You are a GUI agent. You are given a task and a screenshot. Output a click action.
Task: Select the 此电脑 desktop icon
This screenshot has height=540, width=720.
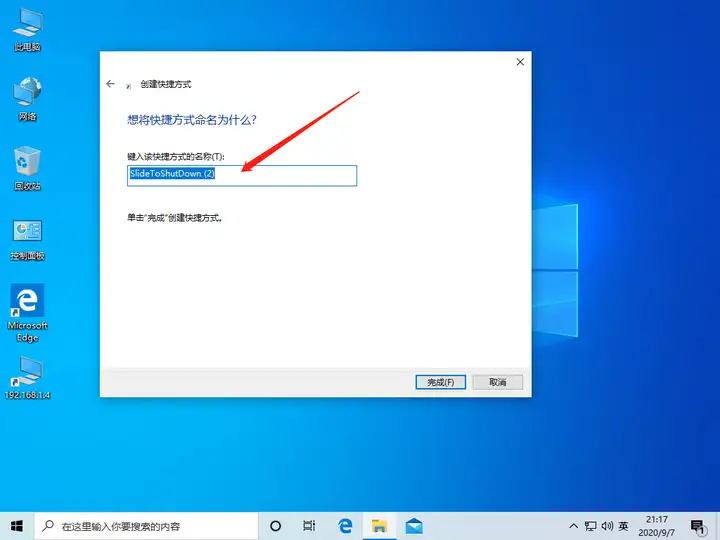pyautogui.click(x=28, y=29)
